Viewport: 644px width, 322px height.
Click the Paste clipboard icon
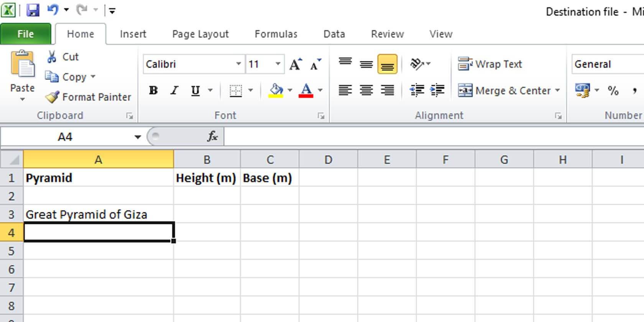pyautogui.click(x=23, y=64)
